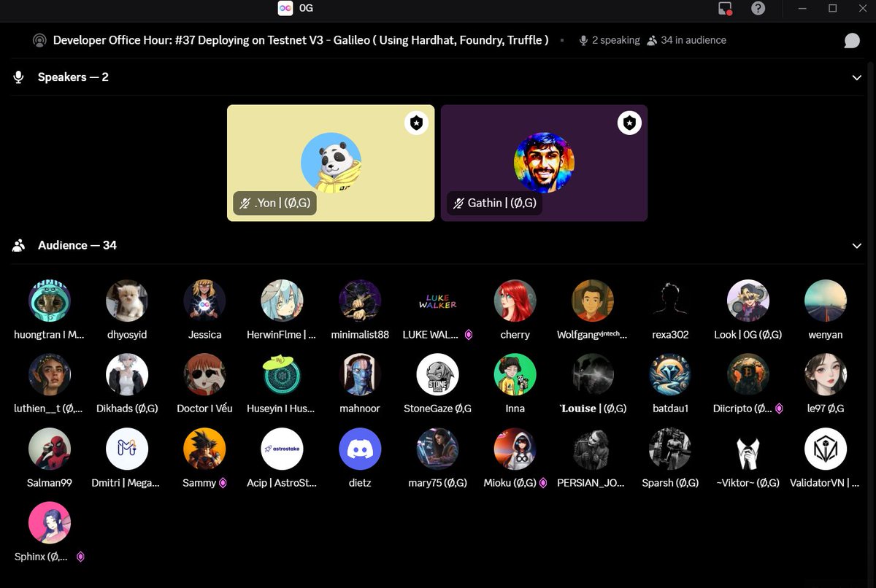Click dietz's default Discord avatar
This screenshot has width=876, height=588.
pyautogui.click(x=360, y=449)
